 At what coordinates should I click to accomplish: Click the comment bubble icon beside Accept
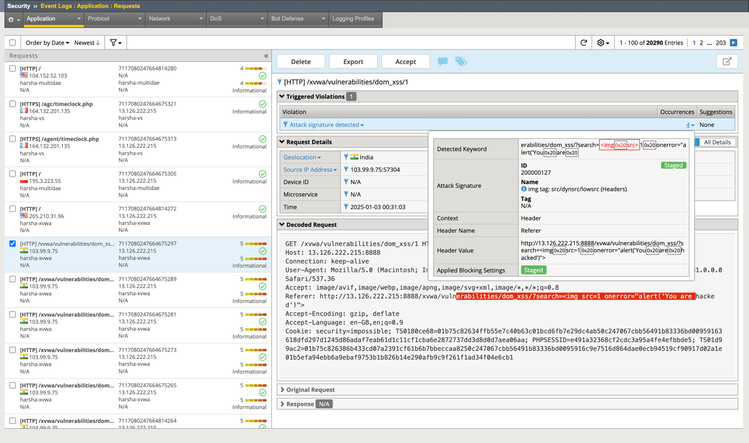(x=443, y=61)
